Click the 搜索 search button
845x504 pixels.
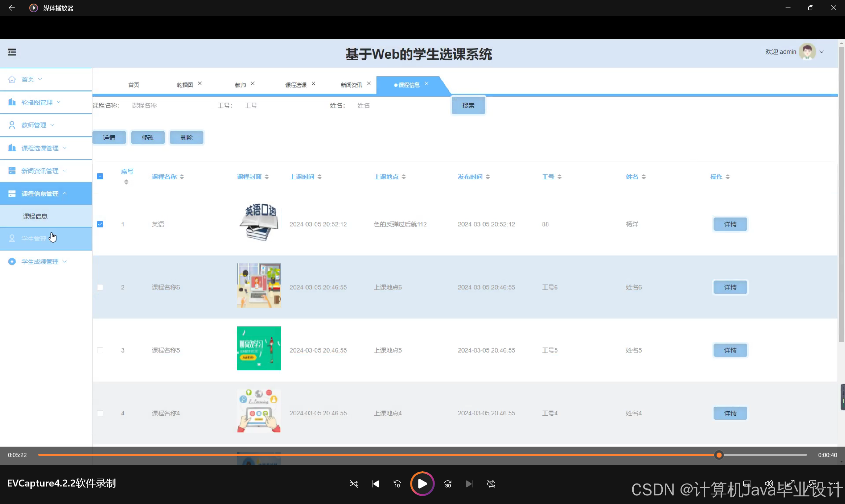click(468, 106)
